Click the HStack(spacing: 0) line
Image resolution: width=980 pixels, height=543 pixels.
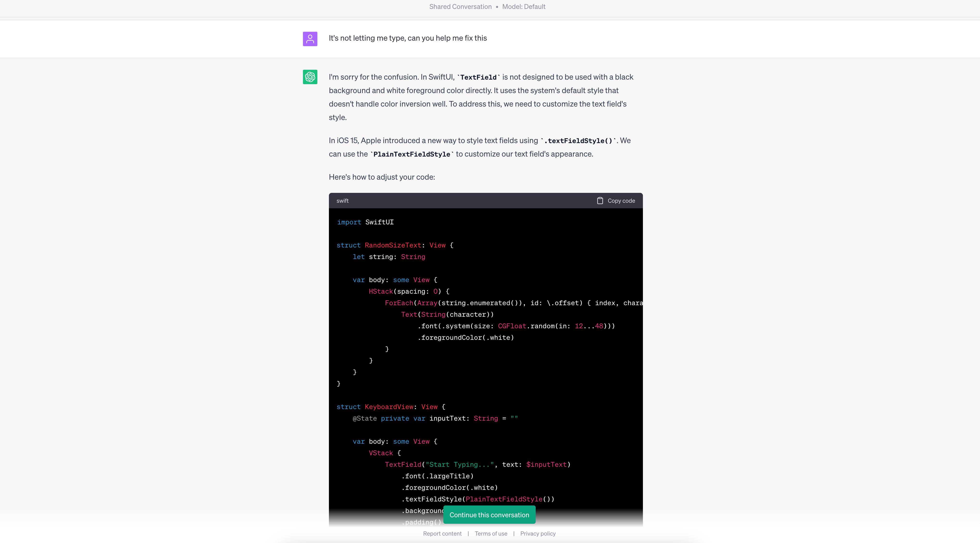pyautogui.click(x=409, y=291)
